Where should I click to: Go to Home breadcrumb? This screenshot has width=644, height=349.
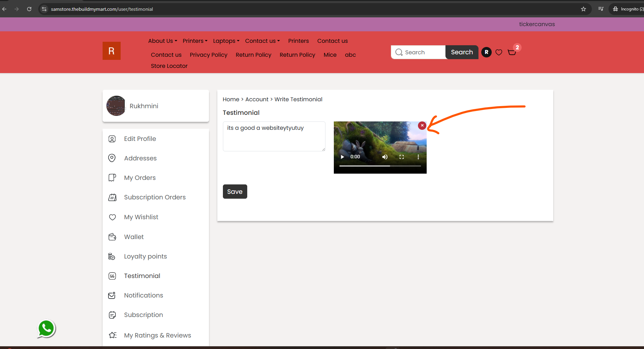[x=231, y=100]
